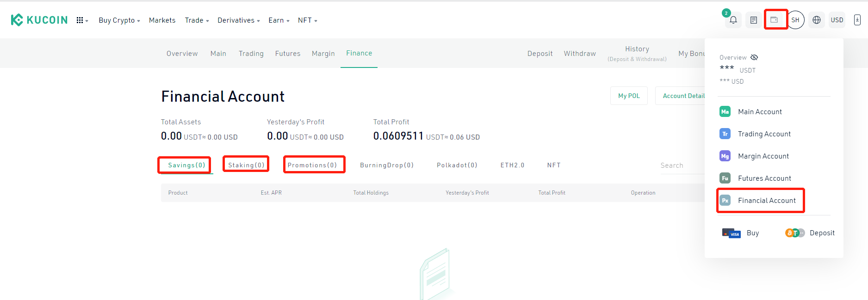Click the Total Holdings column header

[371, 193]
